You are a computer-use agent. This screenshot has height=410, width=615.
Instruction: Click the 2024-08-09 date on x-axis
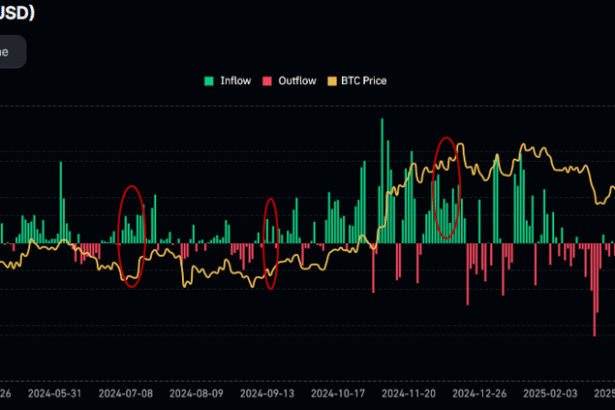tap(195, 394)
